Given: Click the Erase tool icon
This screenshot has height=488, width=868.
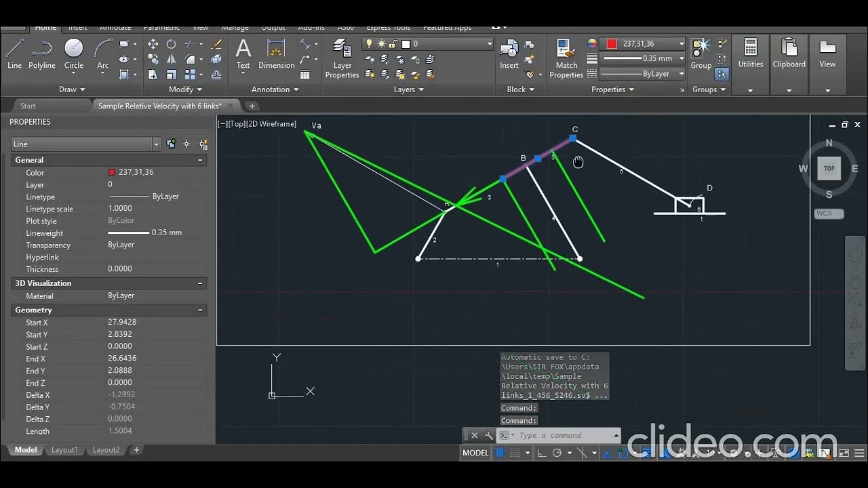Looking at the screenshot, I should (216, 44).
